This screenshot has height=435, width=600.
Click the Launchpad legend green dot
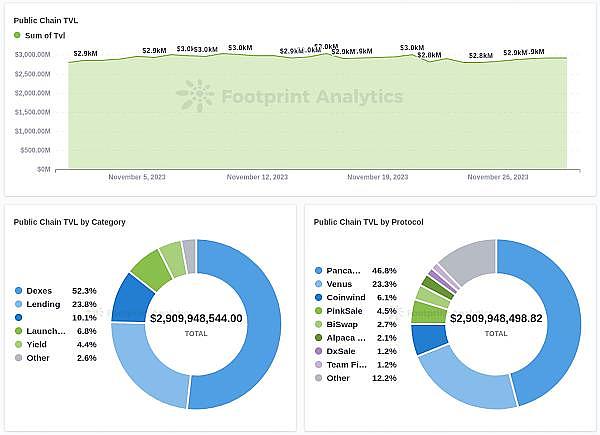(18, 331)
